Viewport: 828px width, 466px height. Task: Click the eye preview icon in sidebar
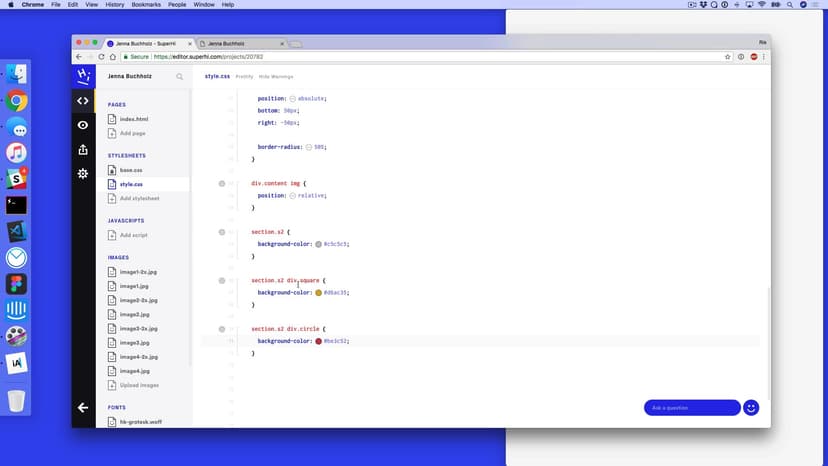tap(83, 125)
